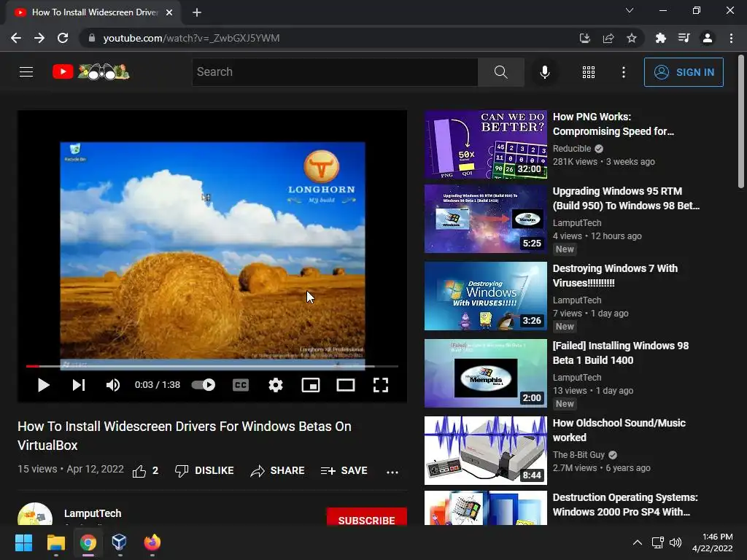The height and width of the screenshot is (560, 747).
Task: Open Destroying Windows 7 With Viruses thumbnail
Action: click(485, 296)
